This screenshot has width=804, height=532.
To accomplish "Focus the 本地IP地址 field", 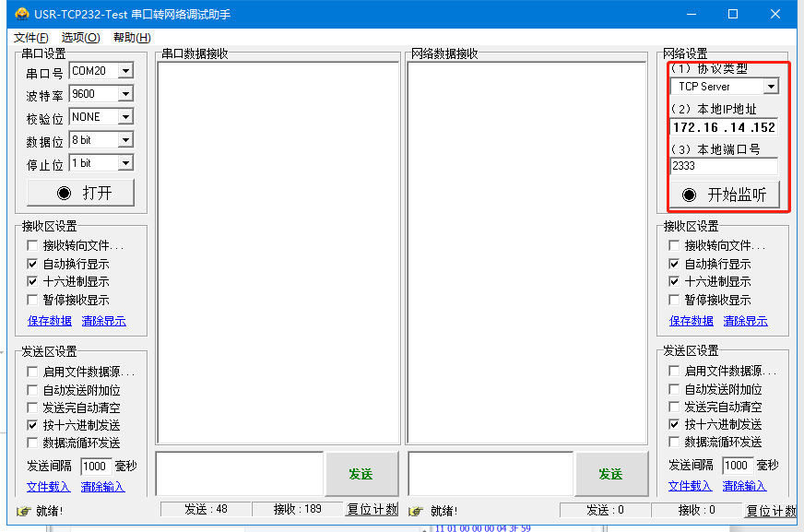I will [724, 127].
